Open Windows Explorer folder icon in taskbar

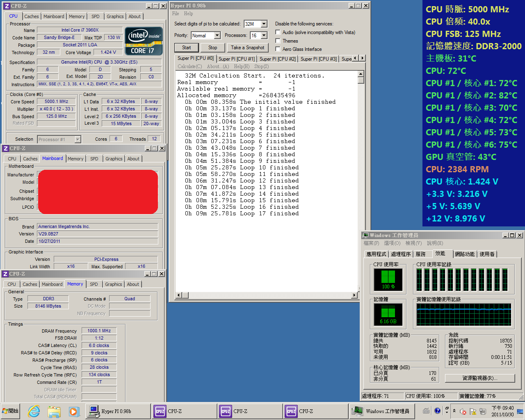tap(54, 411)
